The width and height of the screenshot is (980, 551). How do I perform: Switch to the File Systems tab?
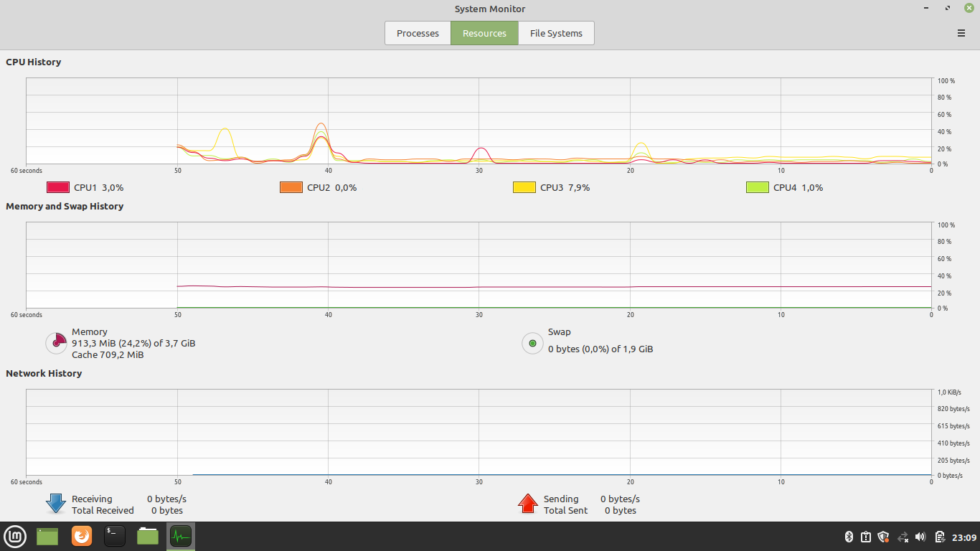click(556, 33)
